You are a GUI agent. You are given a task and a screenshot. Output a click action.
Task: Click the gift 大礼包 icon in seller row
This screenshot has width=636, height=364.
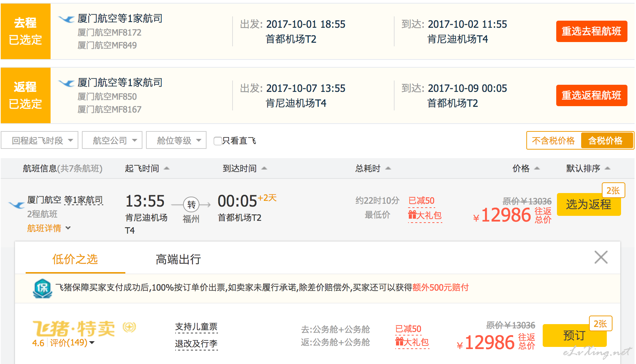[x=400, y=342]
